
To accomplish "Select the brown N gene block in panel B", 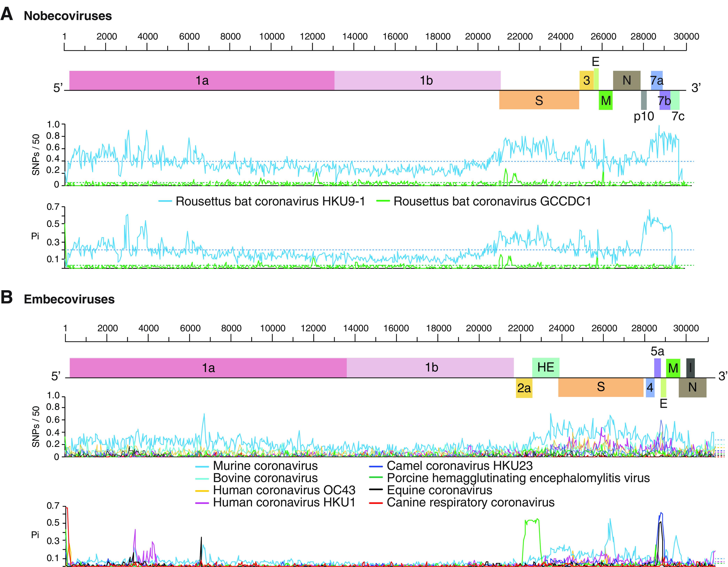I will point(692,388).
